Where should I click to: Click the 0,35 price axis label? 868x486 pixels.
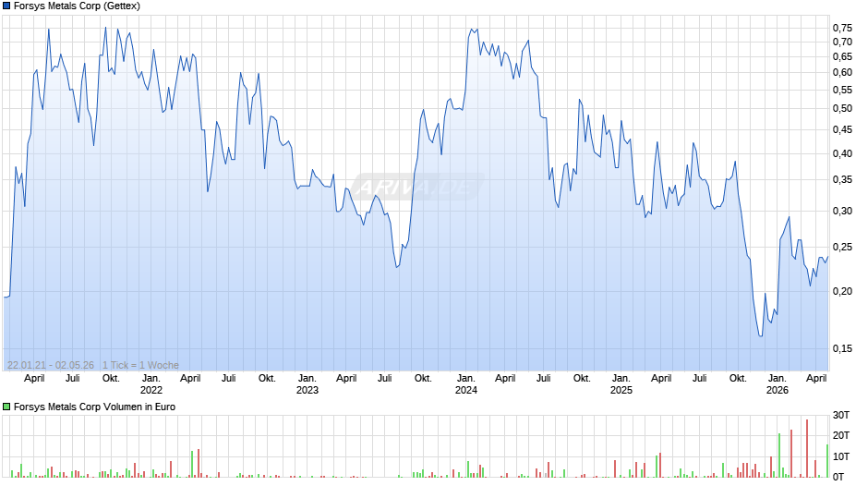click(x=842, y=180)
